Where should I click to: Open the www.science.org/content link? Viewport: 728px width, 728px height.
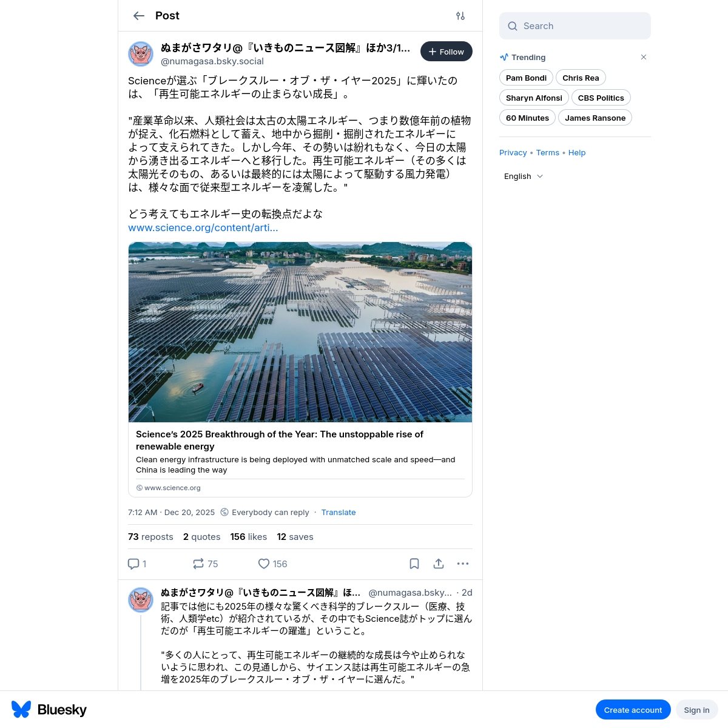tap(203, 227)
